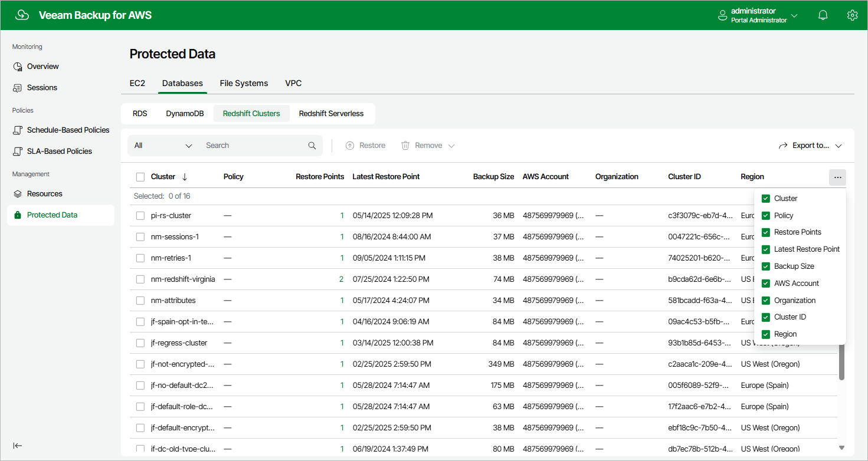Screen dimensions: 868x461
Task: Uncheck the Backup Size column checkbox
Action: coord(766,266)
